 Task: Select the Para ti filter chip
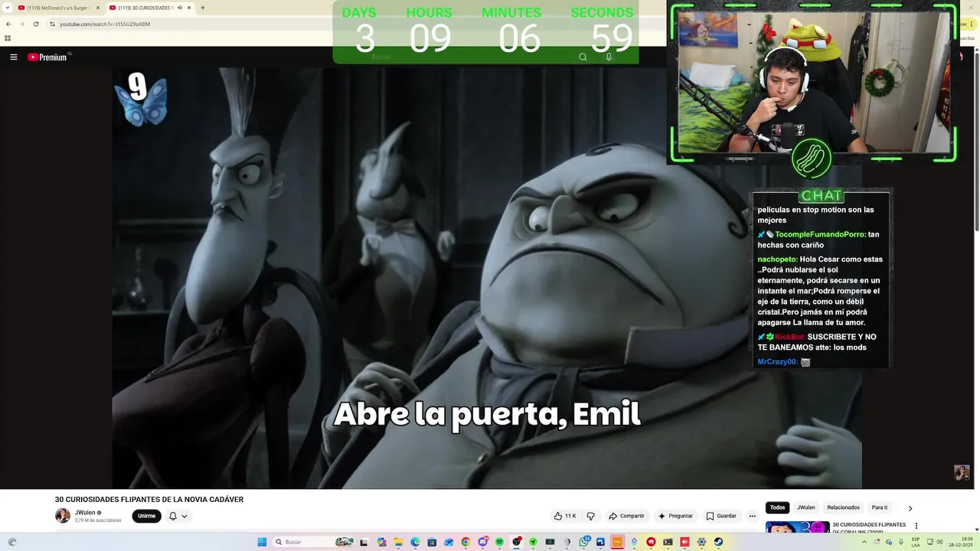pyautogui.click(x=880, y=507)
